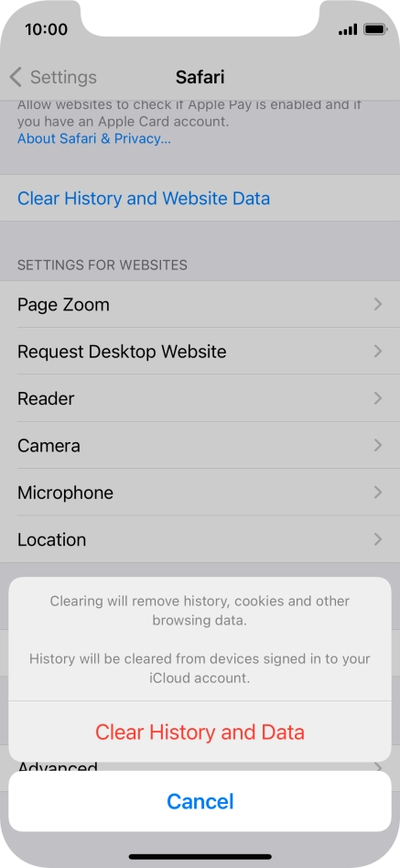Viewport: 400px width, 868px height.
Task: Tap chevron on Camera row
Action: 378,445
